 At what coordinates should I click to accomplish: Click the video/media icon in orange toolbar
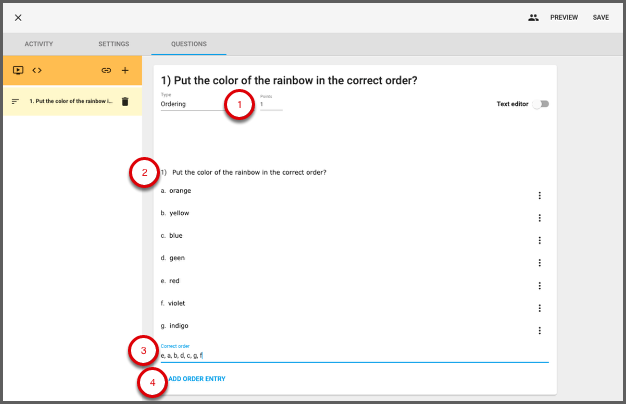click(18, 70)
